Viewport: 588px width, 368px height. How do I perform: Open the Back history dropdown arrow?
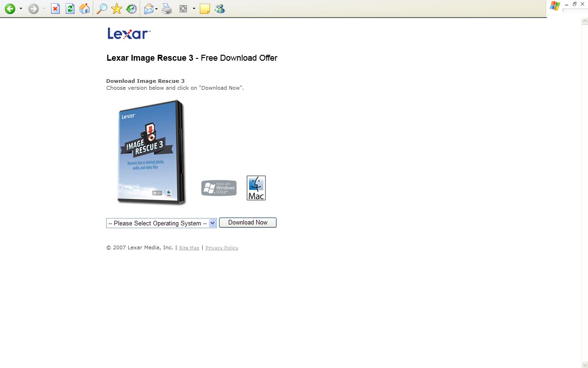point(21,9)
